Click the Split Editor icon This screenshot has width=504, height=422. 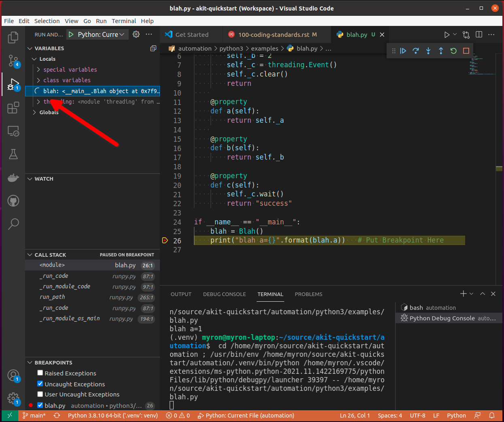pos(478,34)
